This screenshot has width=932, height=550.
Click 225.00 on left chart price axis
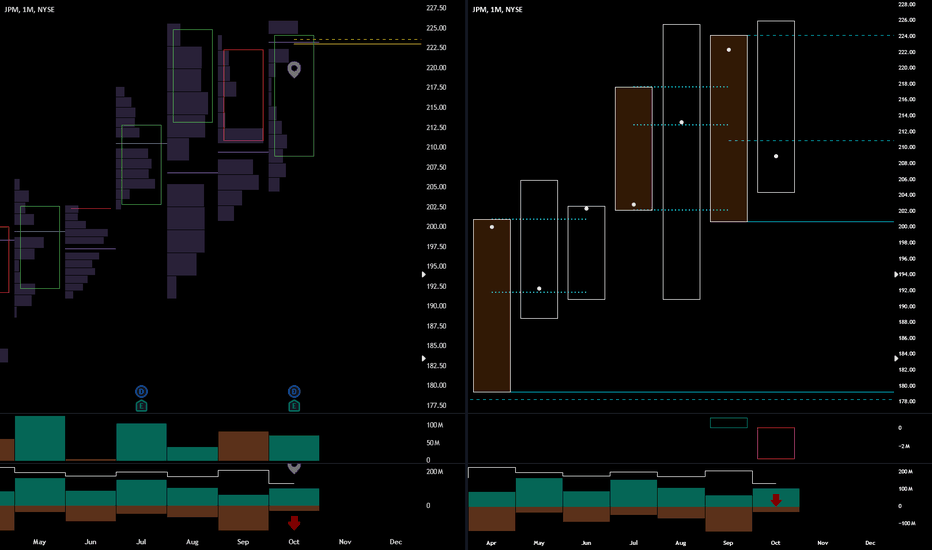tap(436, 28)
